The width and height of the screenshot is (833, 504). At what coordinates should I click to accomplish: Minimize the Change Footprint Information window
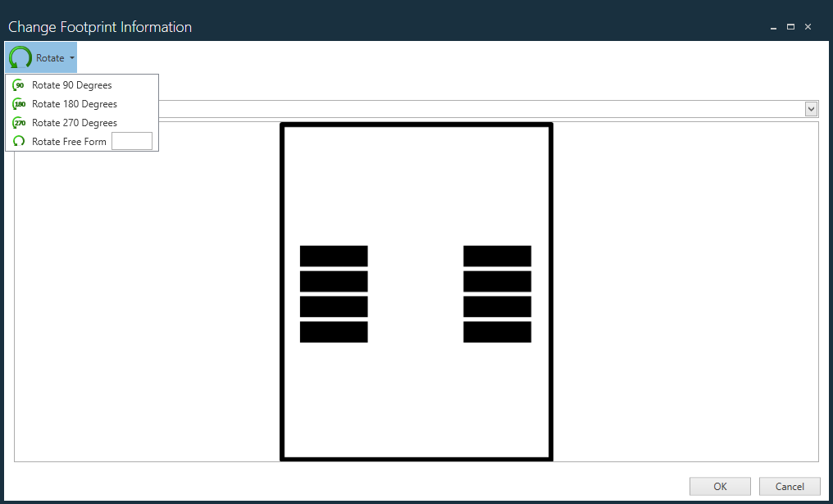[772, 26]
